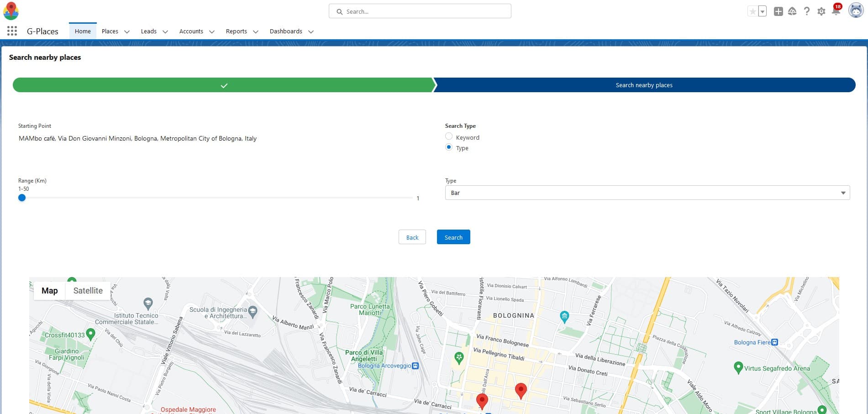Click the blue Search button
Viewport: 868px width, 414px height.
pyautogui.click(x=453, y=237)
